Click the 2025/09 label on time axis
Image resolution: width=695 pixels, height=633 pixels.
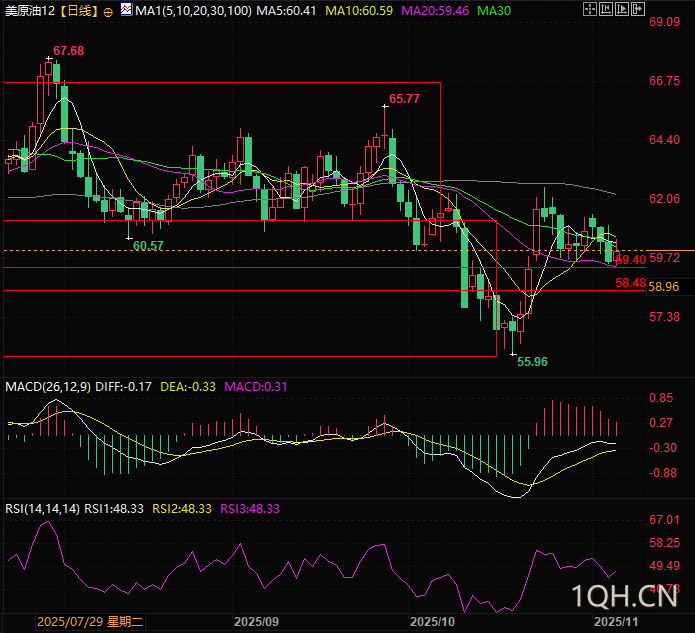(255, 621)
